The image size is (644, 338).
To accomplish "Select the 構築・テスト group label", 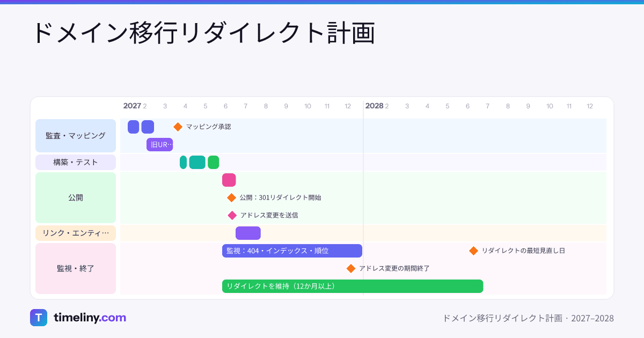I will tap(76, 162).
